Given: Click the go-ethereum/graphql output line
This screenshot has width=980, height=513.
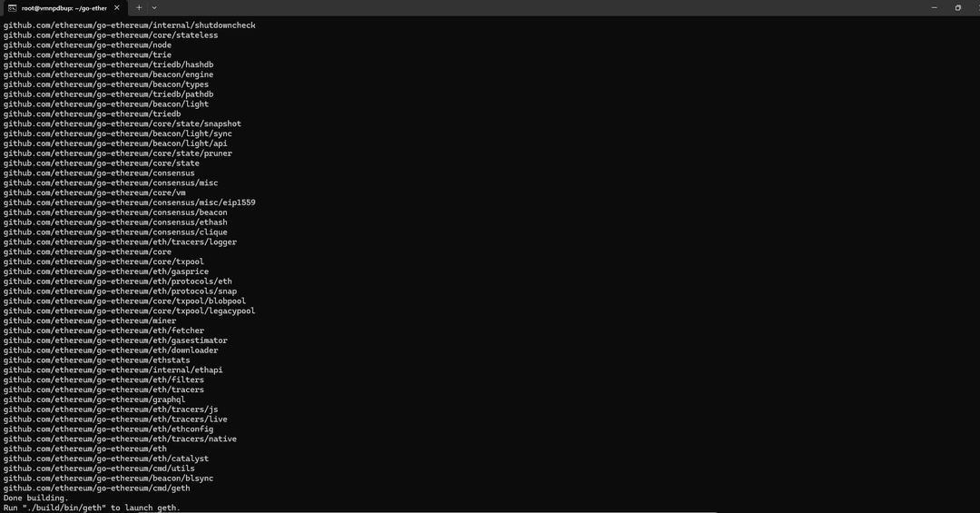Looking at the screenshot, I should (93, 400).
